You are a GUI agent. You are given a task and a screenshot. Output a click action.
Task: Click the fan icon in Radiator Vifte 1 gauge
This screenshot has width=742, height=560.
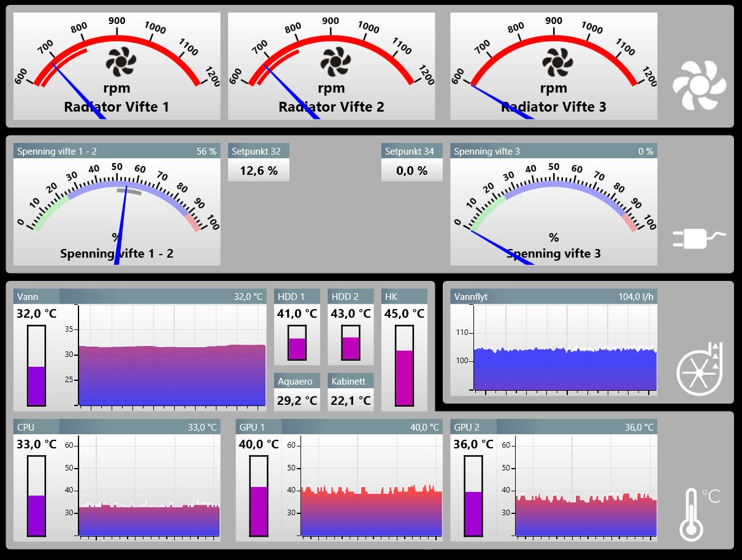pyautogui.click(x=121, y=62)
